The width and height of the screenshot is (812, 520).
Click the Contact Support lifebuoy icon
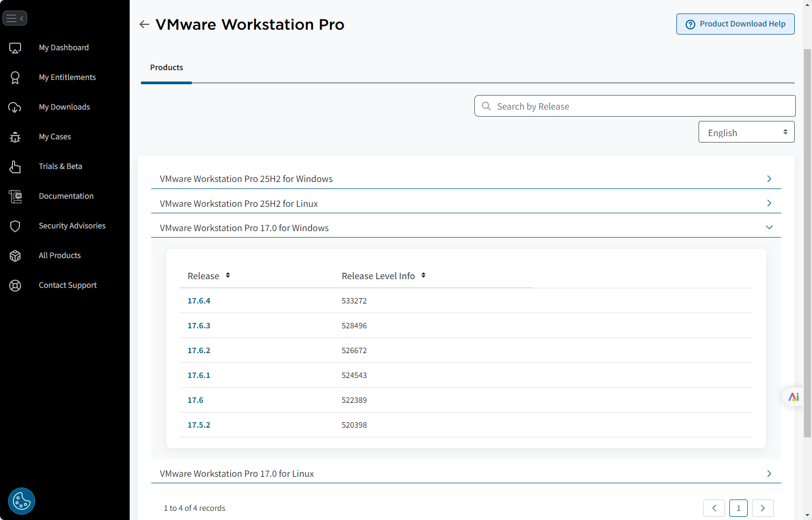(15, 286)
